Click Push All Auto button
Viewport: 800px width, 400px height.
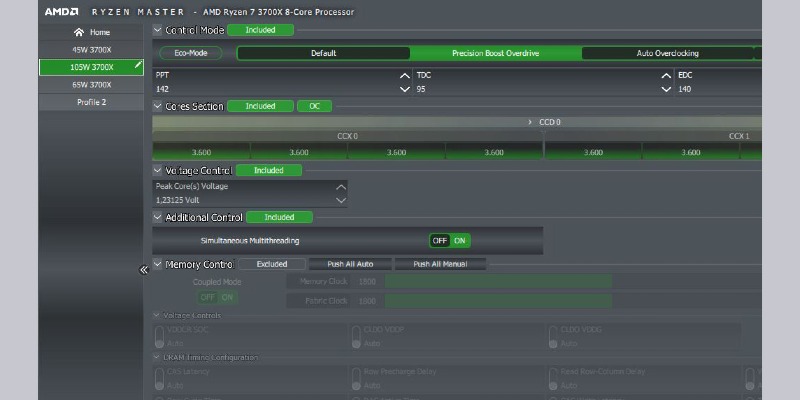(351, 264)
